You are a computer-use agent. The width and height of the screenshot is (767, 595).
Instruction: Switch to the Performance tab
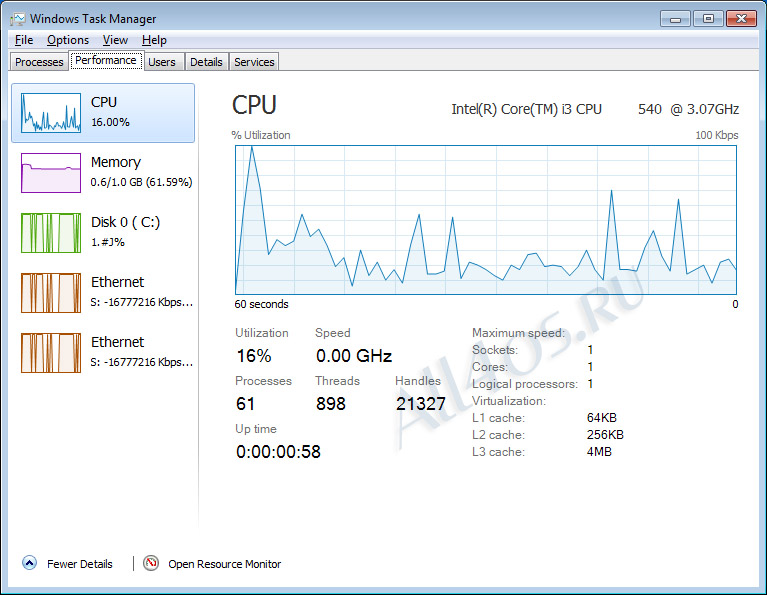(x=106, y=60)
